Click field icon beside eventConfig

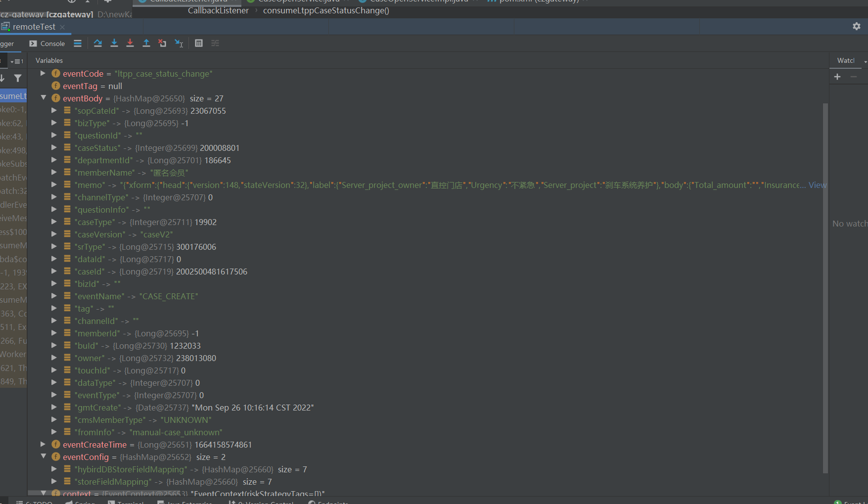coord(56,457)
